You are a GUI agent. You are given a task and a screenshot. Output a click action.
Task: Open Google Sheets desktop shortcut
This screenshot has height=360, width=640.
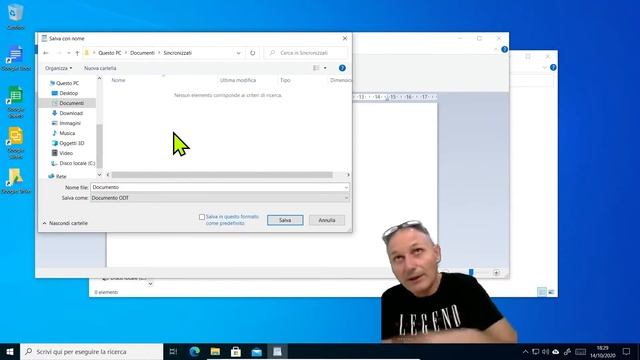click(16, 102)
